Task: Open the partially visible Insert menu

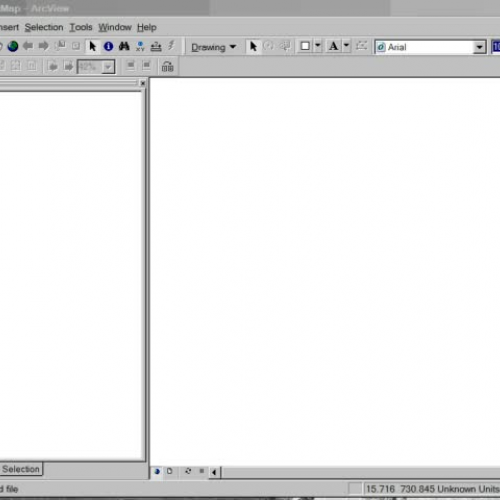Action: pyautogui.click(x=9, y=27)
